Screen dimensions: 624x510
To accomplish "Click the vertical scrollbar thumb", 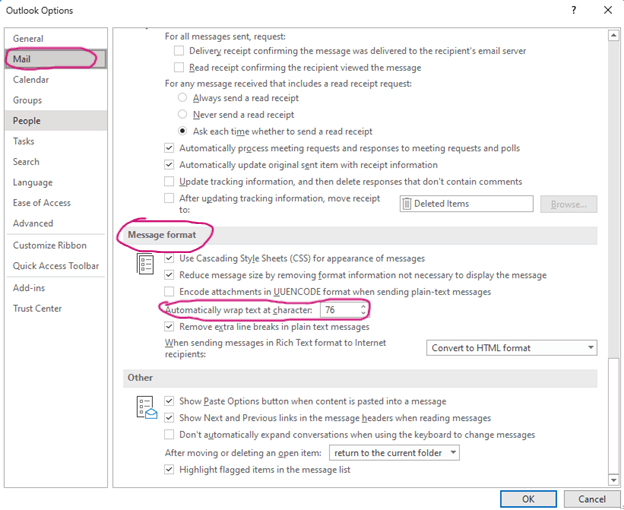I will (x=613, y=416).
